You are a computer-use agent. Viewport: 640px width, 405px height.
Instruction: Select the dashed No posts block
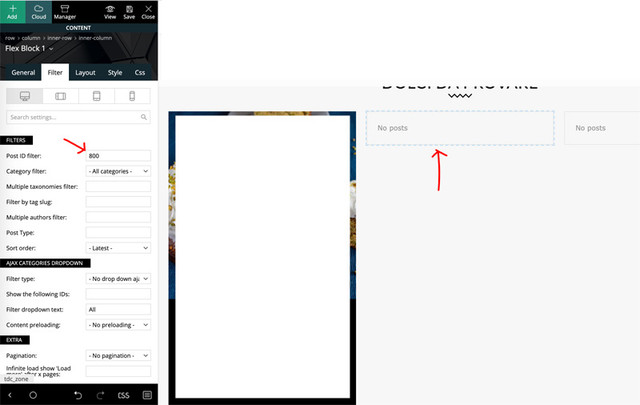coord(460,128)
